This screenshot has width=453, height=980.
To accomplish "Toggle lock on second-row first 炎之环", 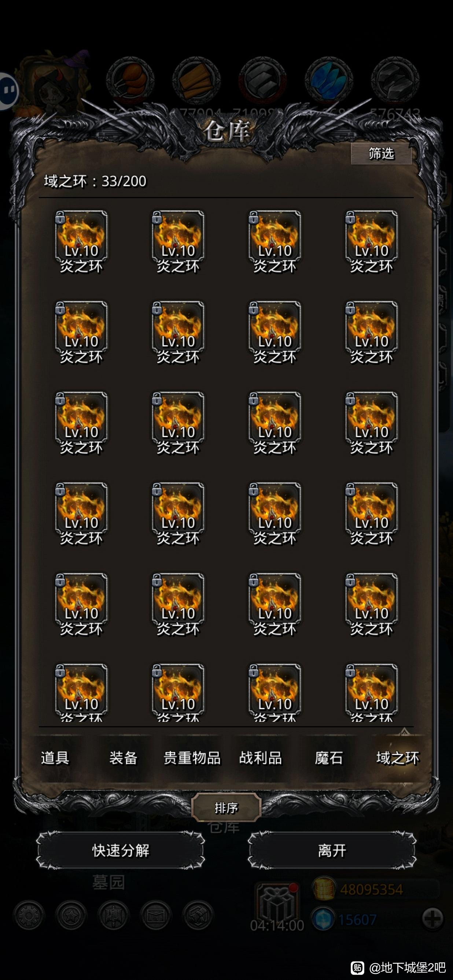I will pyautogui.click(x=60, y=308).
